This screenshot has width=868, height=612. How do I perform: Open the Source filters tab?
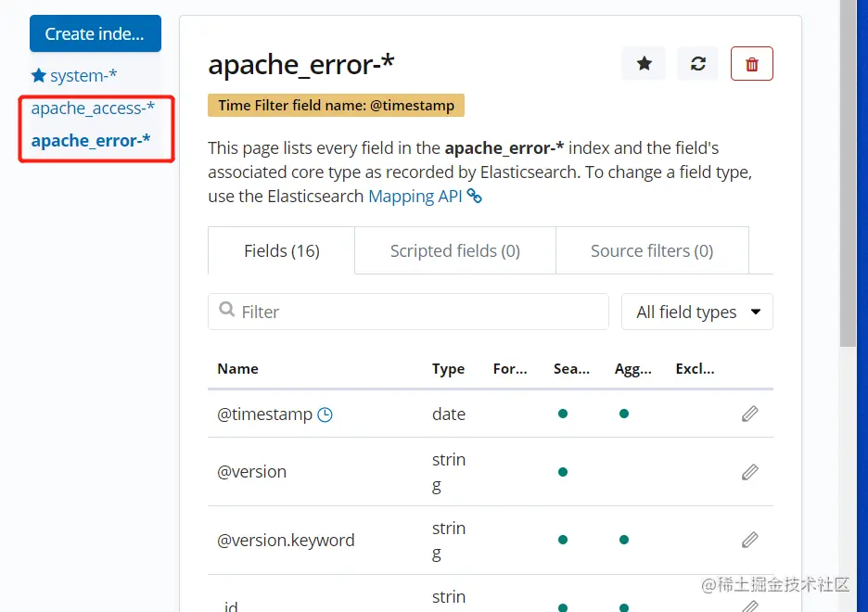[652, 251]
